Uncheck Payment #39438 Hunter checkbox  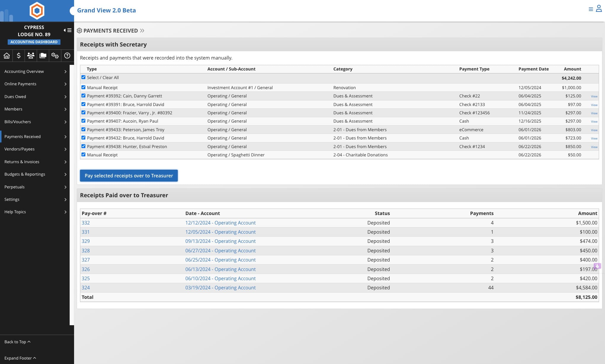(x=84, y=146)
